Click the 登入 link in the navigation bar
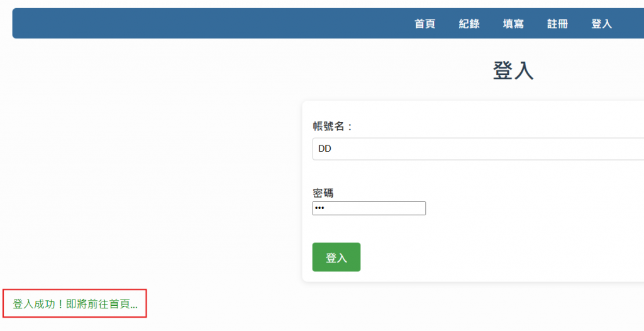 point(601,24)
